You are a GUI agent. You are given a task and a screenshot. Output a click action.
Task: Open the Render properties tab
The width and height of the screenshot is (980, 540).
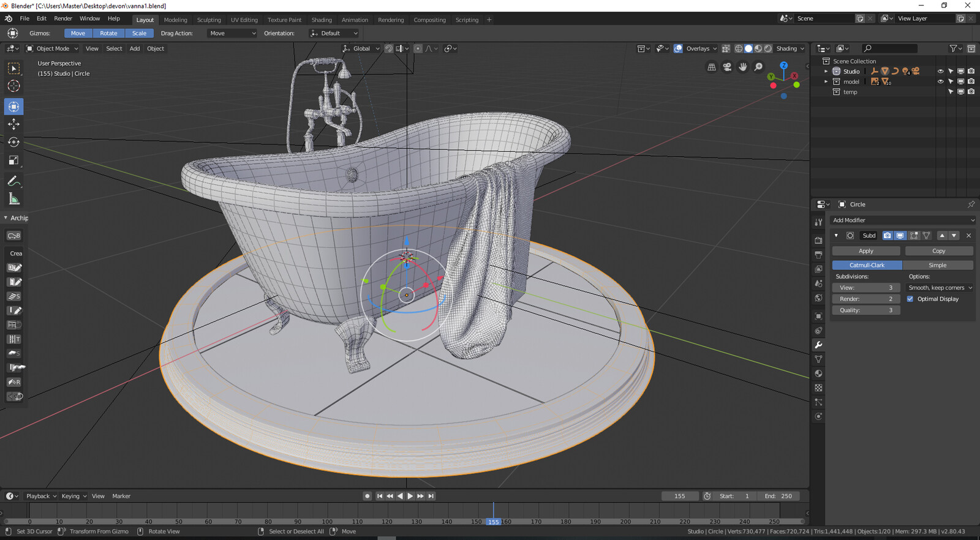818,241
